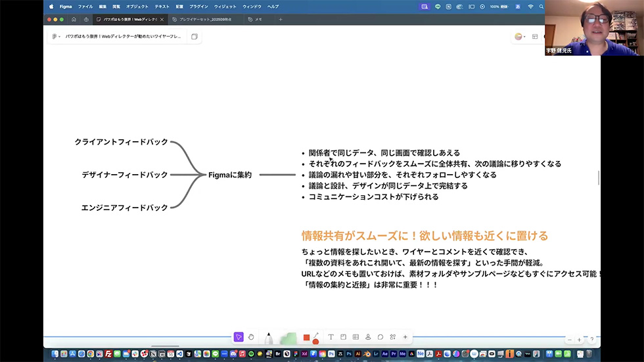This screenshot has width=644, height=362.
Task: Select the Section tool
Action: pyautogui.click(x=343, y=337)
